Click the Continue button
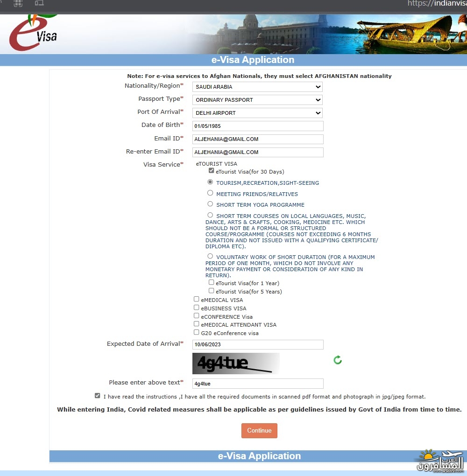The width and height of the screenshot is (467, 476). 259,430
